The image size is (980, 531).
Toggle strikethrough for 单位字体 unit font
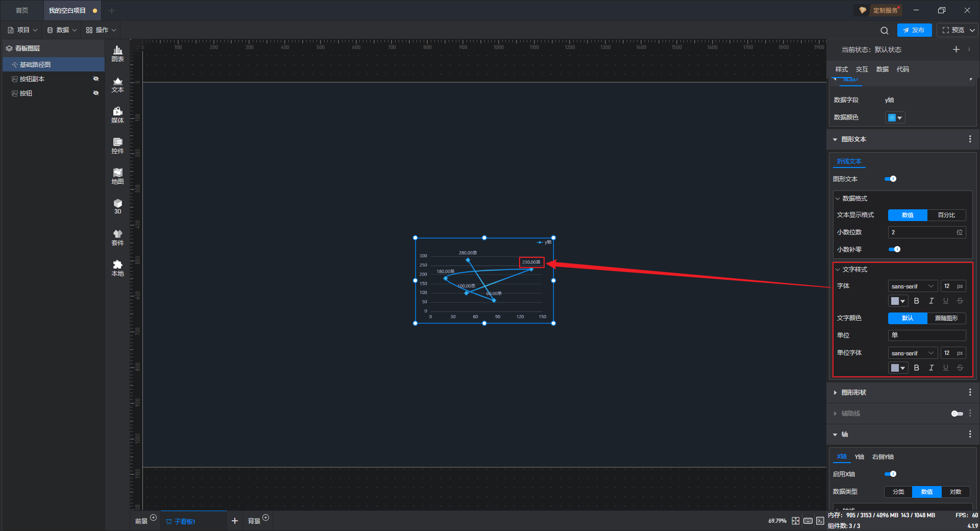pos(960,368)
